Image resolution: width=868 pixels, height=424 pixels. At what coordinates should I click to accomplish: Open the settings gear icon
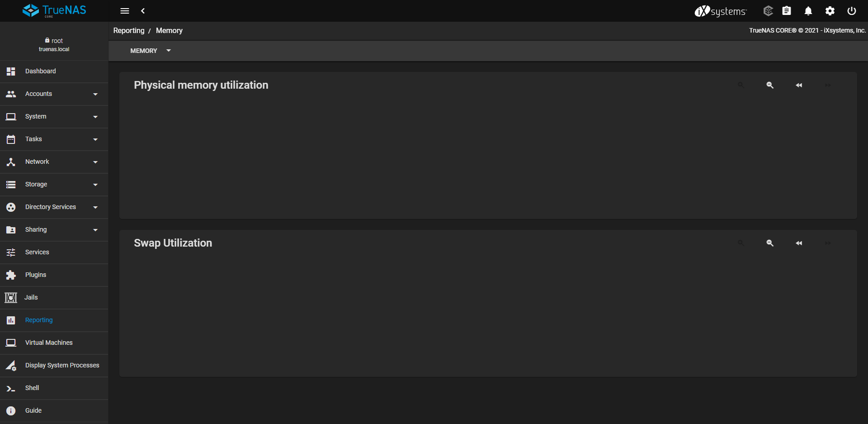(x=830, y=11)
